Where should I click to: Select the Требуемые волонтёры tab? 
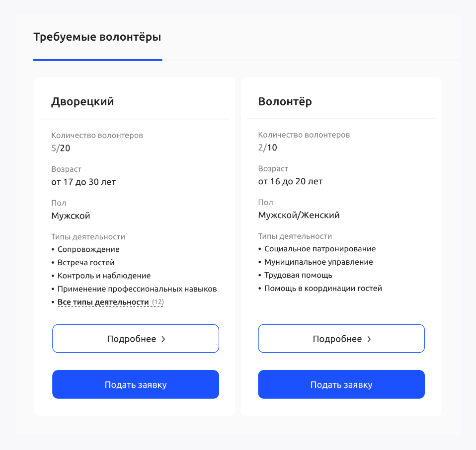pyautogui.click(x=97, y=37)
